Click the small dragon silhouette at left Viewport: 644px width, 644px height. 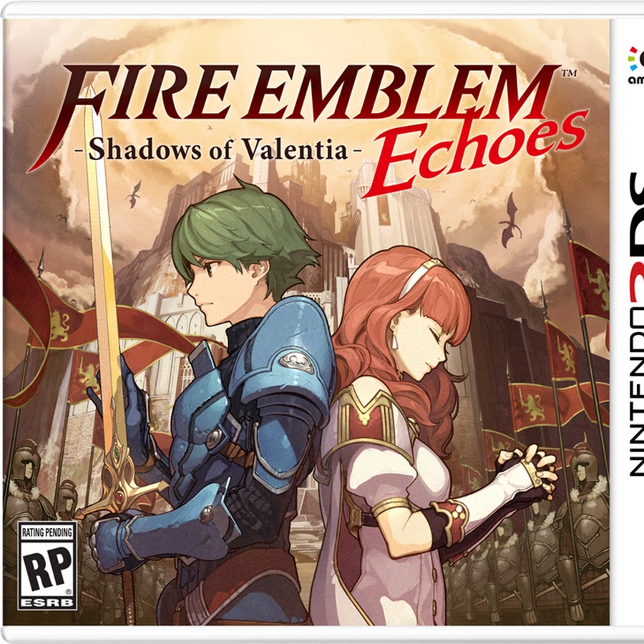pyautogui.click(x=134, y=194)
